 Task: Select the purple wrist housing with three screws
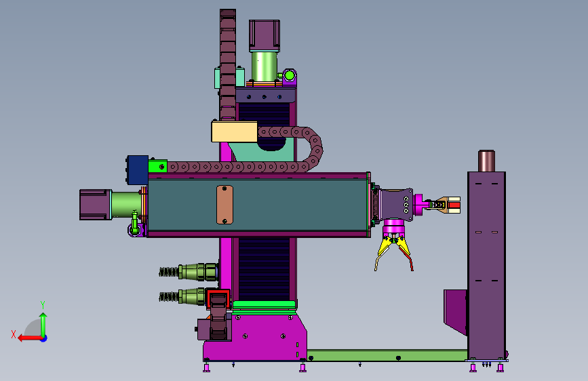(x=397, y=205)
